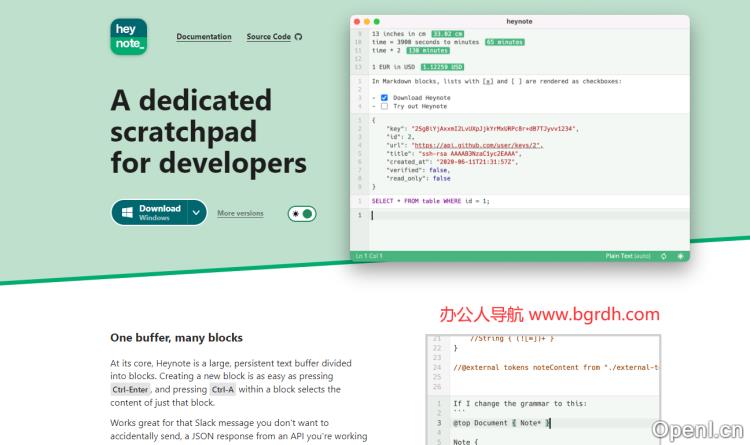
Task: Click the auto-format icon in status bar
Action: pos(664,256)
